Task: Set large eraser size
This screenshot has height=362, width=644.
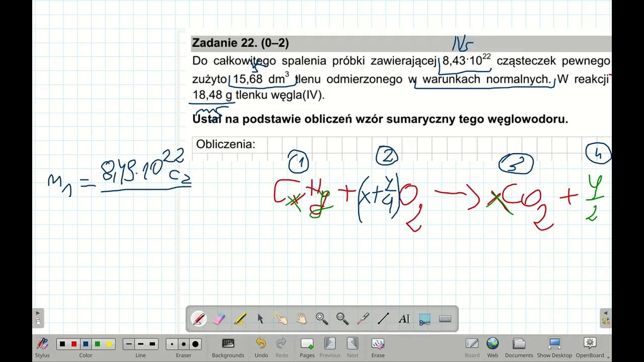Action: pos(195,344)
